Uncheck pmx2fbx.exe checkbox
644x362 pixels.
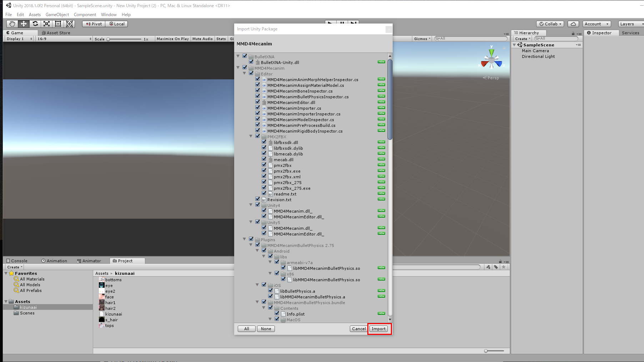(x=264, y=170)
